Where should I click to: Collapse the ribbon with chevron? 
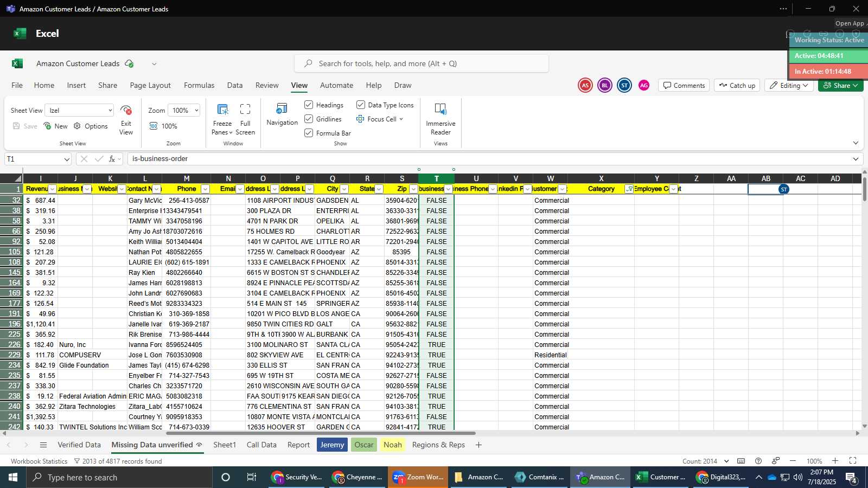(x=856, y=143)
